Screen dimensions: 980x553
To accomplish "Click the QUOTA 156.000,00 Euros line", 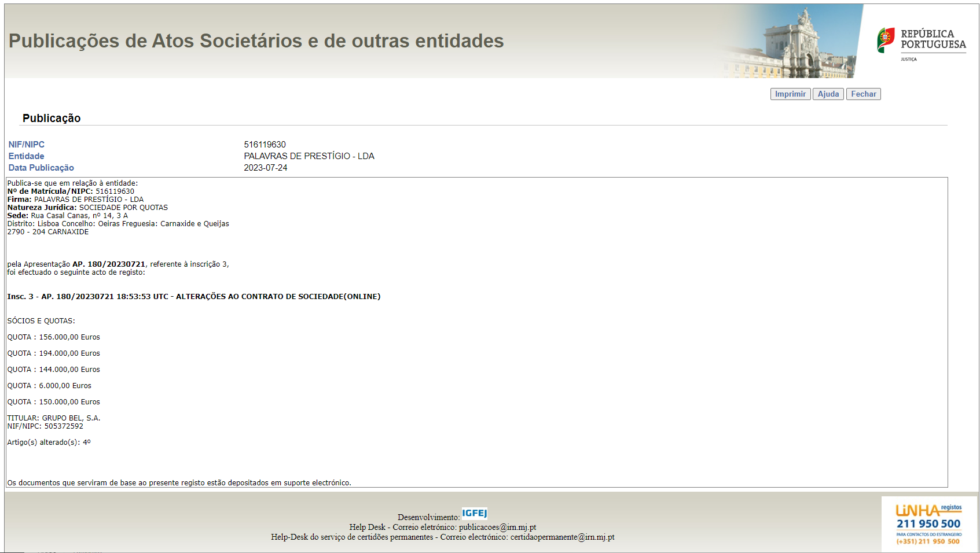I will tap(54, 337).
